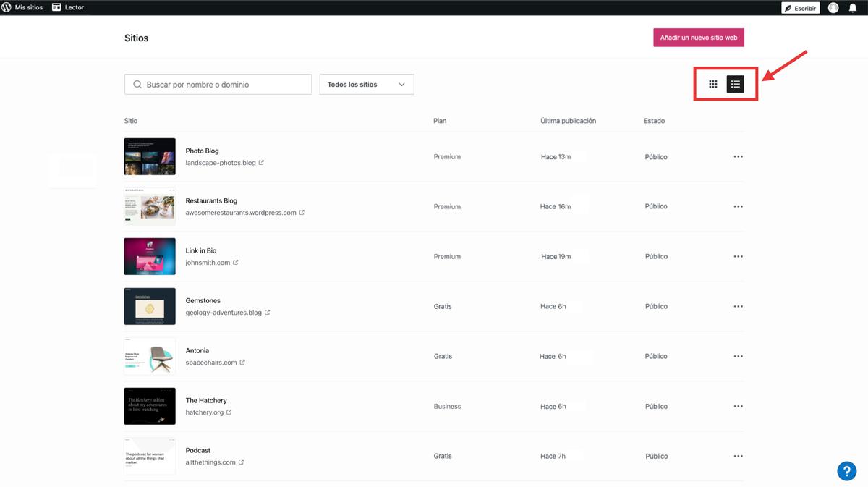Switch to list view layout
This screenshot has width=868, height=487.
tap(735, 85)
